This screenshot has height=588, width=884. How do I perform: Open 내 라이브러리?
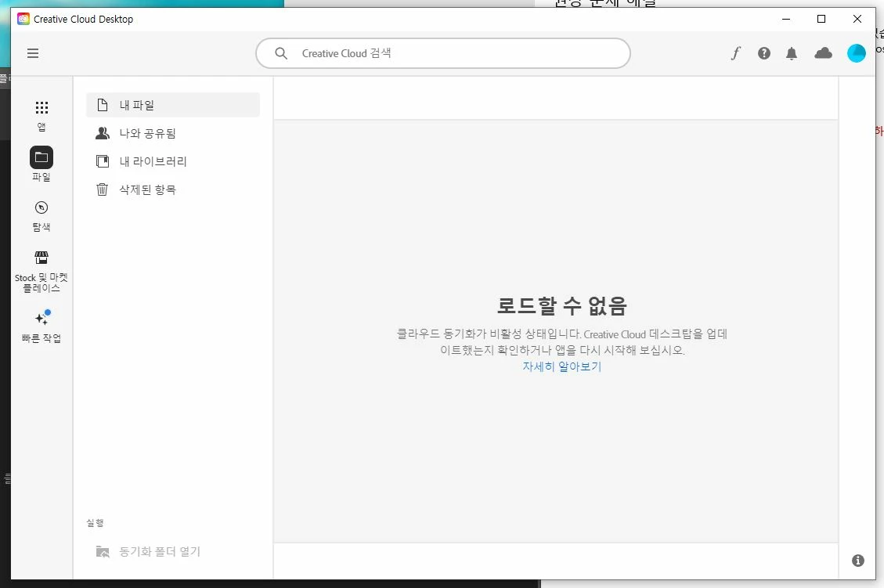pyautogui.click(x=172, y=161)
